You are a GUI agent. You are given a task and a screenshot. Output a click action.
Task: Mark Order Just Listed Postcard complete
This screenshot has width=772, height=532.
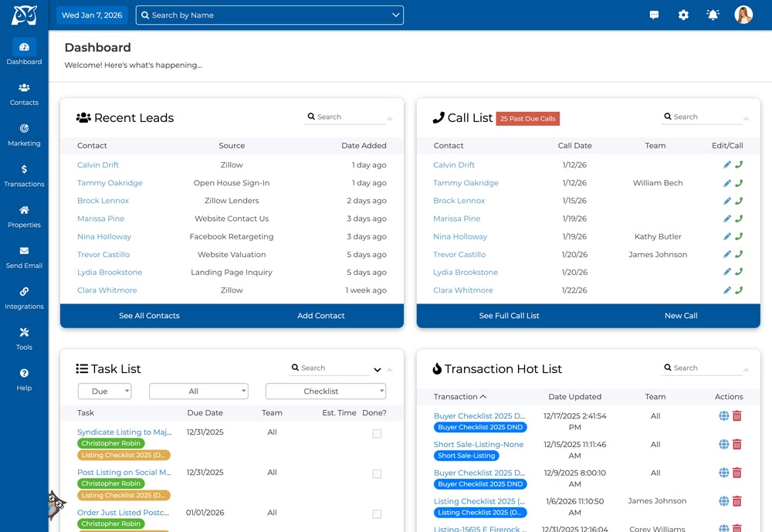[376, 514]
